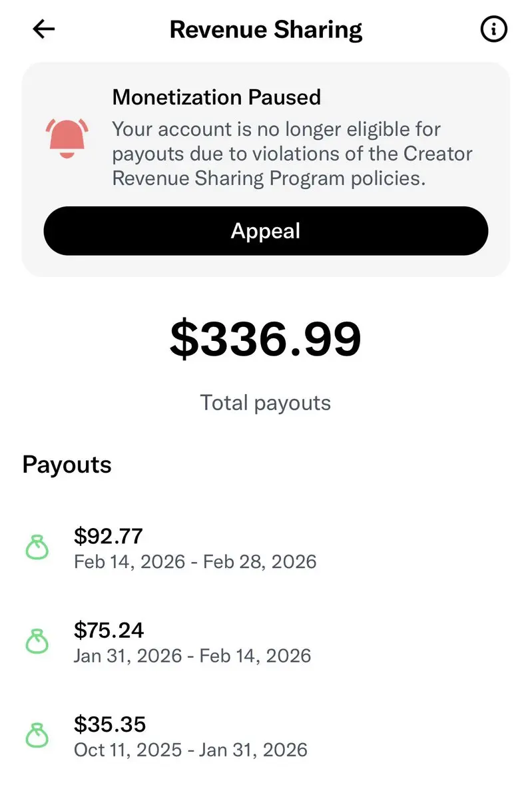Select the Payouts section heading
The height and width of the screenshot is (799, 532).
[x=67, y=464]
